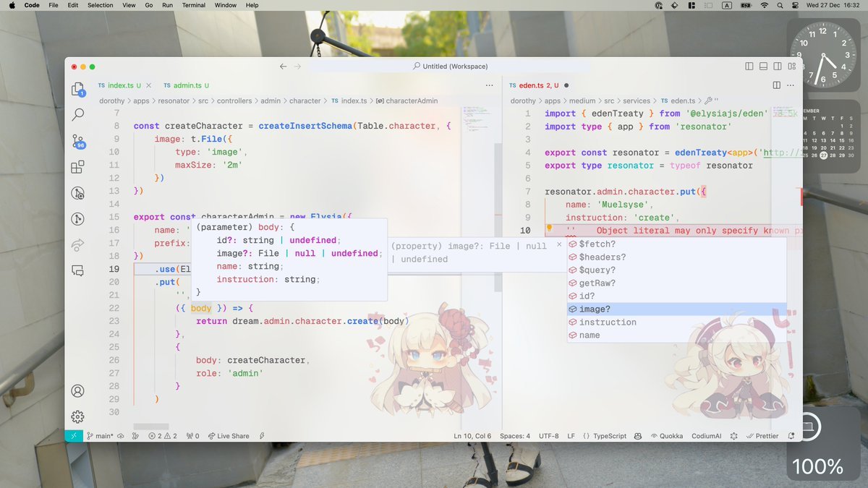This screenshot has width=868, height=488.
Task: Click the main branch indicator in status bar
Action: (x=99, y=436)
